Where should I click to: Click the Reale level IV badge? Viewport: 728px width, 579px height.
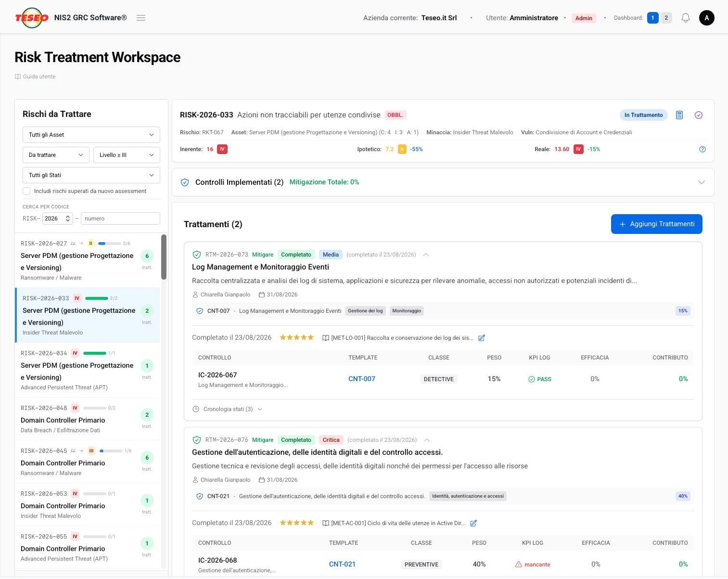[x=578, y=149]
